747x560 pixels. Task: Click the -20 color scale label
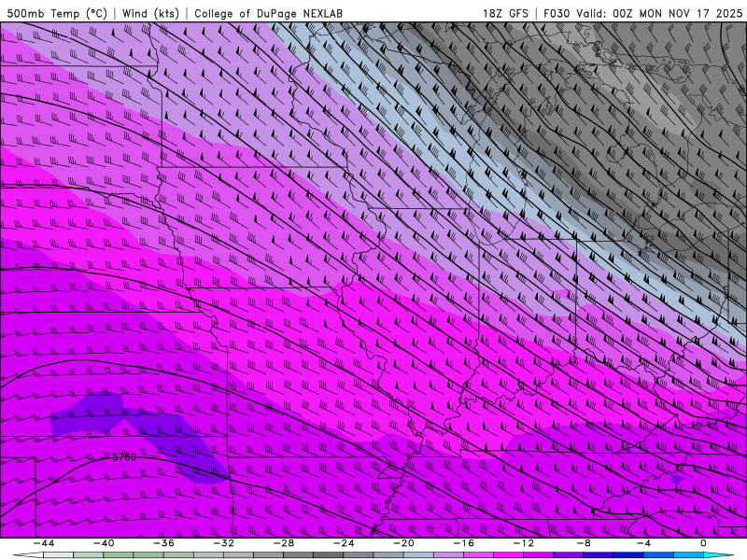coord(404,543)
